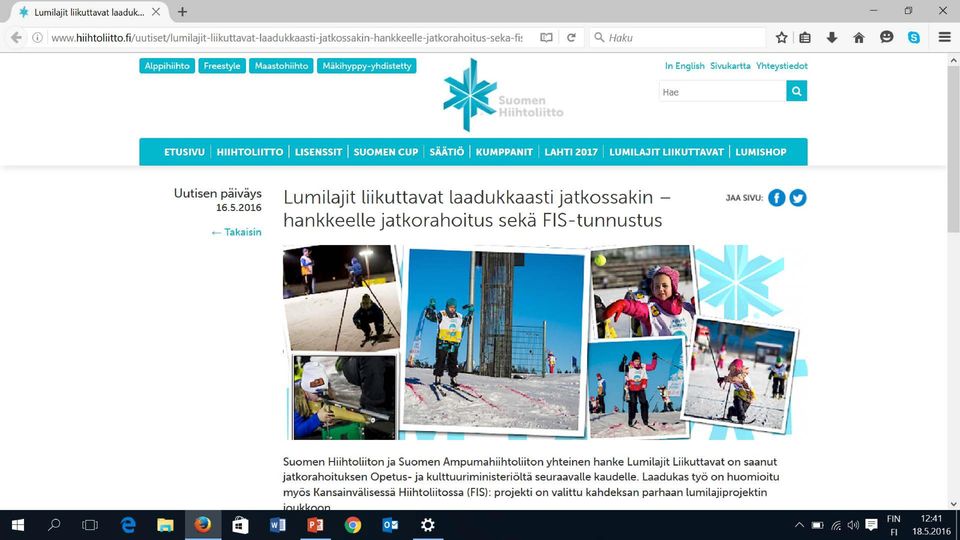Share the page on Facebook
Viewport: 960px width, 540px height.
click(776, 198)
